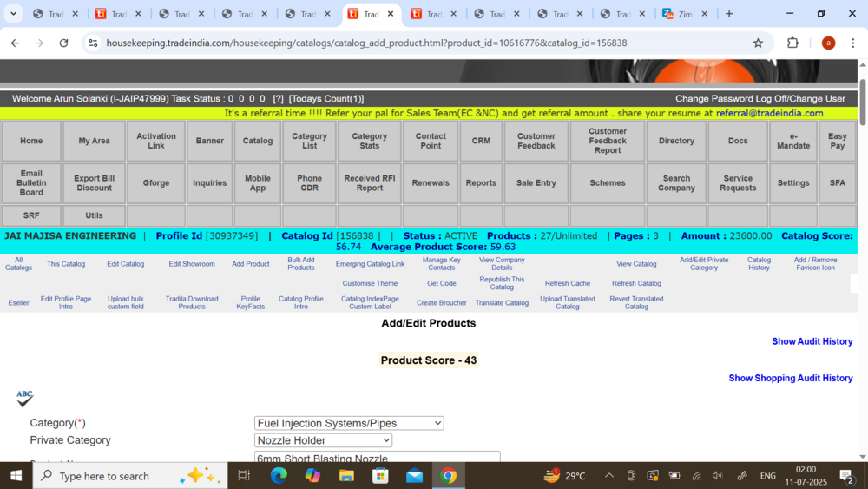Click the ABC spell check icon
This screenshot has width=868, height=489.
[x=24, y=399]
